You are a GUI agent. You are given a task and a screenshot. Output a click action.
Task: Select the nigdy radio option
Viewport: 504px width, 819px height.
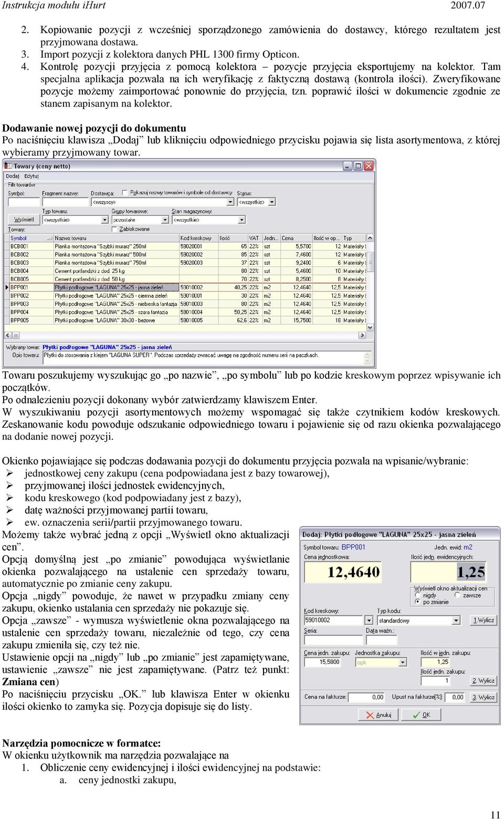click(x=418, y=595)
